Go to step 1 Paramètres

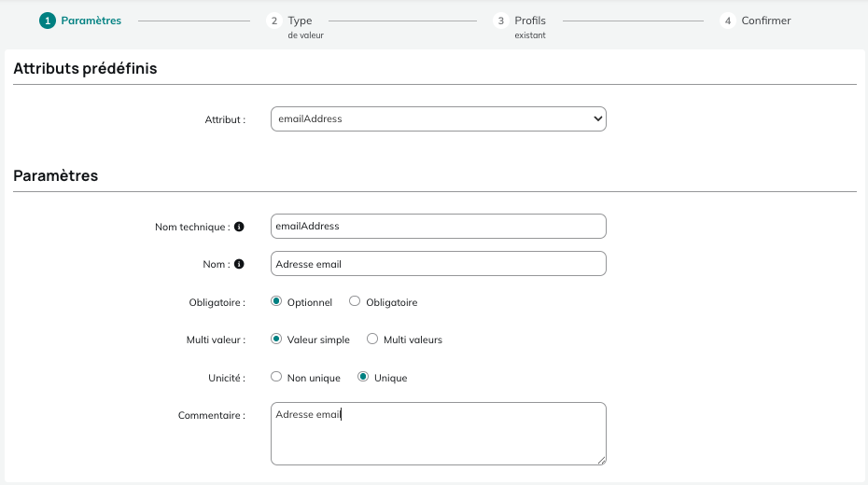pyautogui.click(x=80, y=21)
